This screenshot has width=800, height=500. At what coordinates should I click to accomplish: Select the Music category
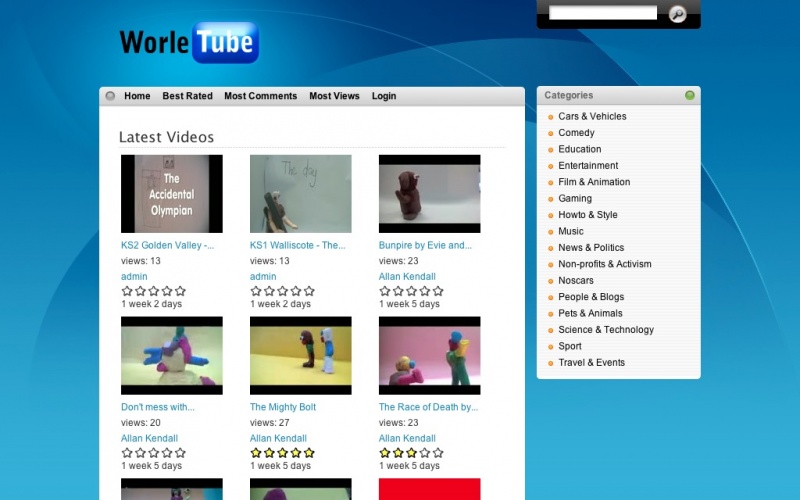coord(570,231)
